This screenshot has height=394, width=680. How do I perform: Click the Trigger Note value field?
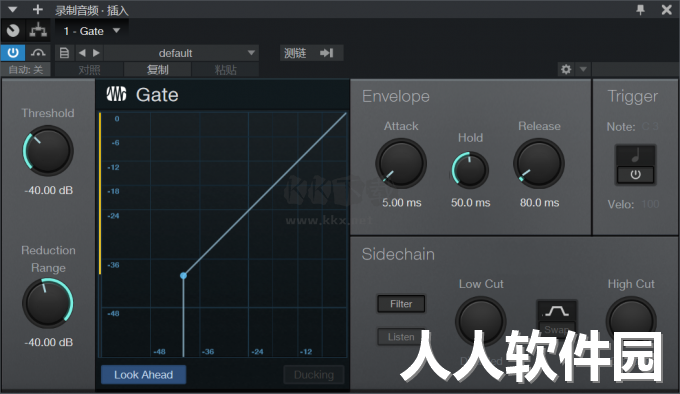coord(651,127)
